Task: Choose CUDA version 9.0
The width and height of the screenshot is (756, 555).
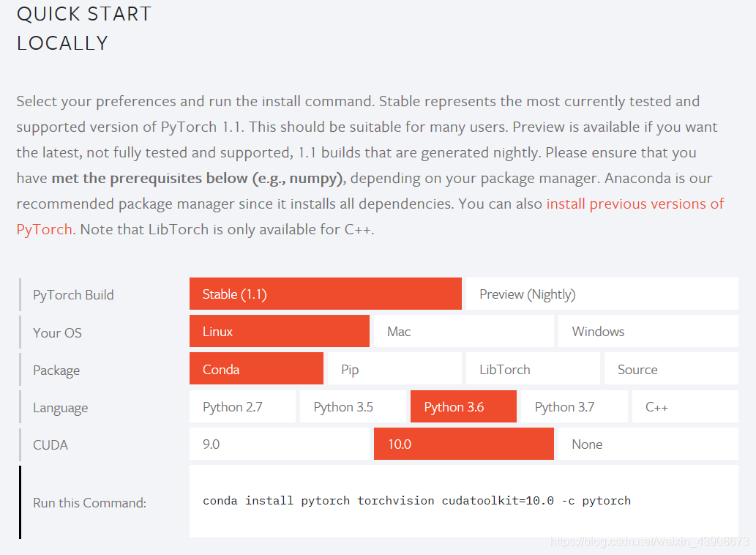Action: pos(279,444)
